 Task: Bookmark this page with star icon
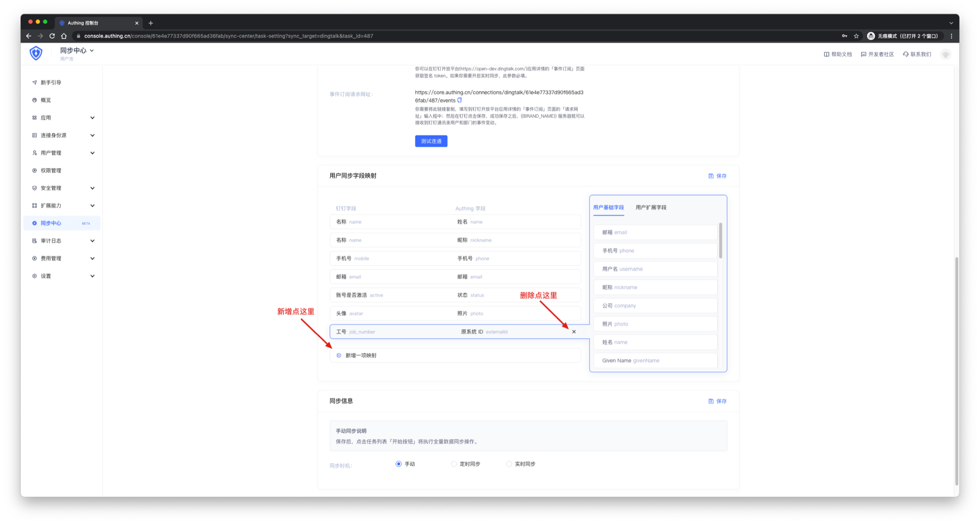pos(856,36)
